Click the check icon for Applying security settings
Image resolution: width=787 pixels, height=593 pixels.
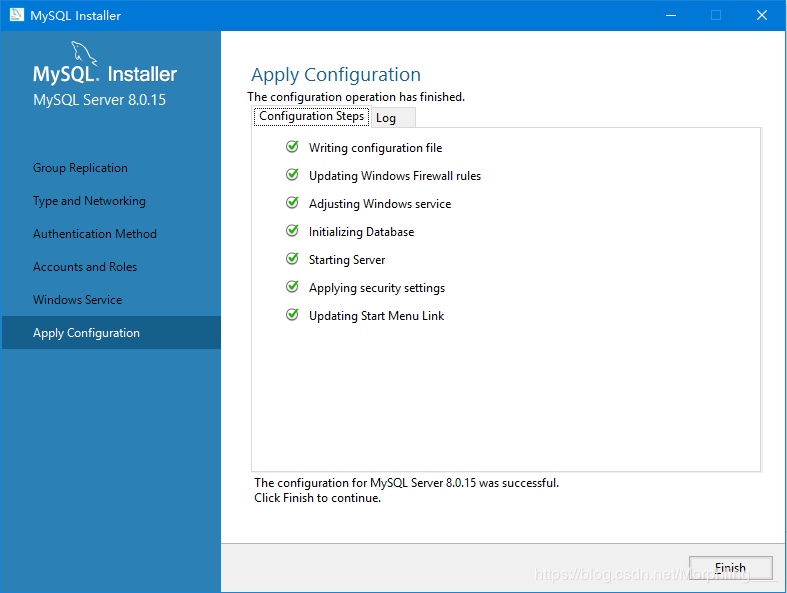[x=292, y=287]
